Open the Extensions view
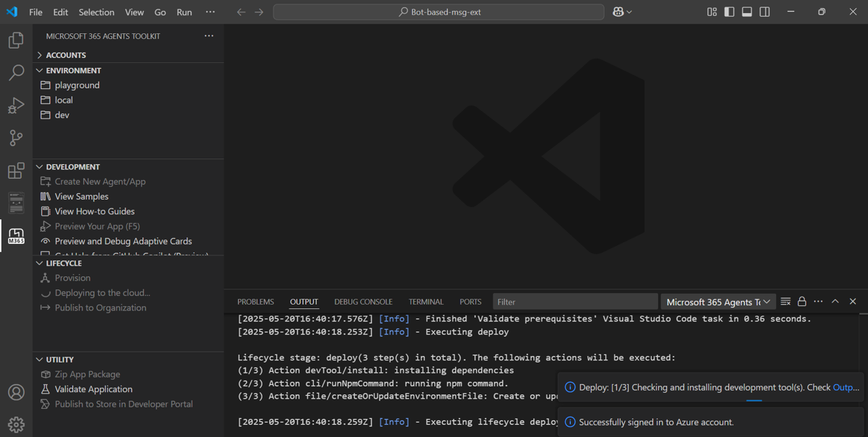This screenshot has height=437, width=868. [16, 171]
